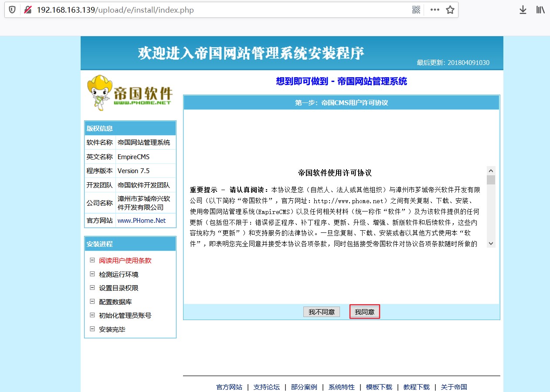Click the 安装进程 panel header
Screen dimensions: 550x392
[130, 244]
